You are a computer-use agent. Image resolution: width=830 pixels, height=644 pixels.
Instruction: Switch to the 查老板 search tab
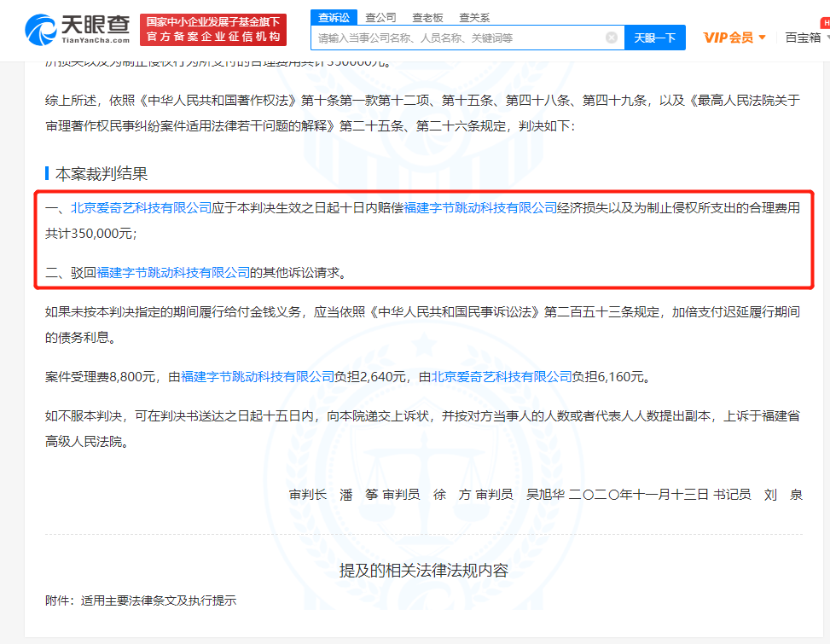click(x=427, y=17)
